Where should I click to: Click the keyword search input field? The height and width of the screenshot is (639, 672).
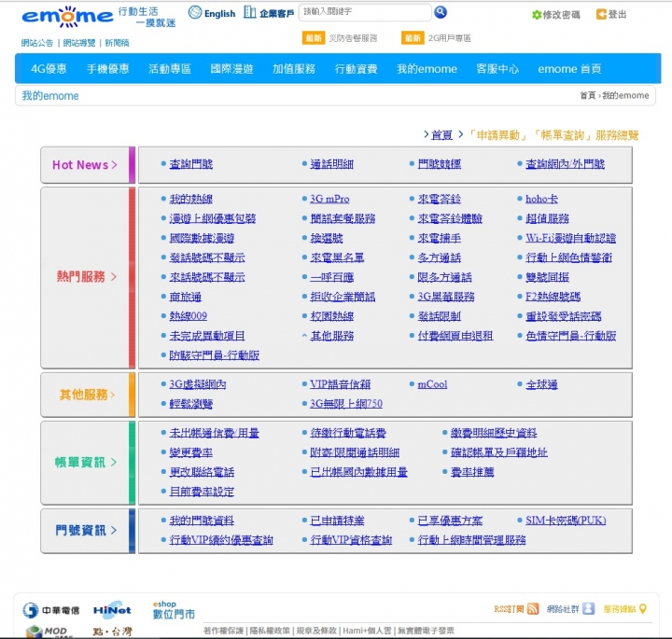coord(365,12)
